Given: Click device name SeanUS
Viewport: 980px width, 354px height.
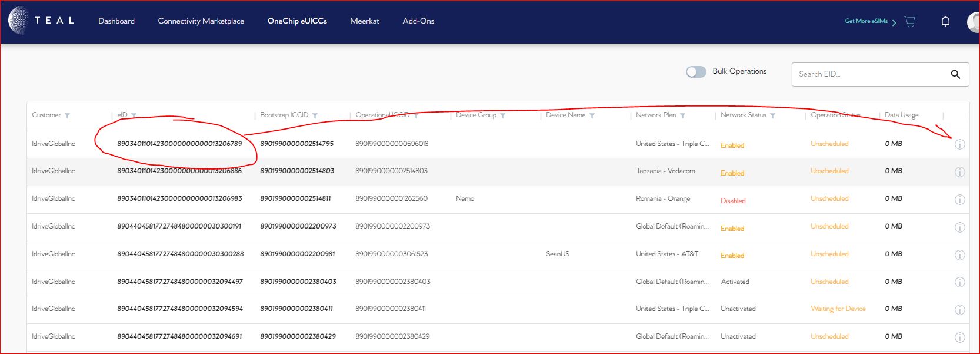Looking at the screenshot, I should [558, 254].
